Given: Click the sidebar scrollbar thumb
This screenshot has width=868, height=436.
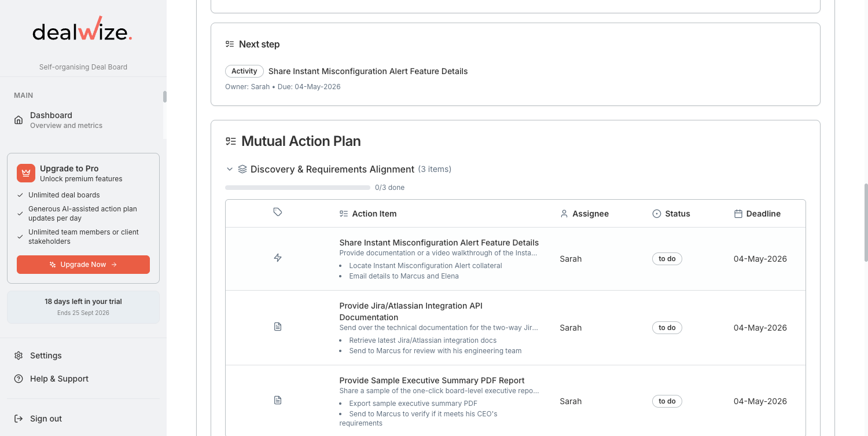Looking at the screenshot, I should pos(165,97).
